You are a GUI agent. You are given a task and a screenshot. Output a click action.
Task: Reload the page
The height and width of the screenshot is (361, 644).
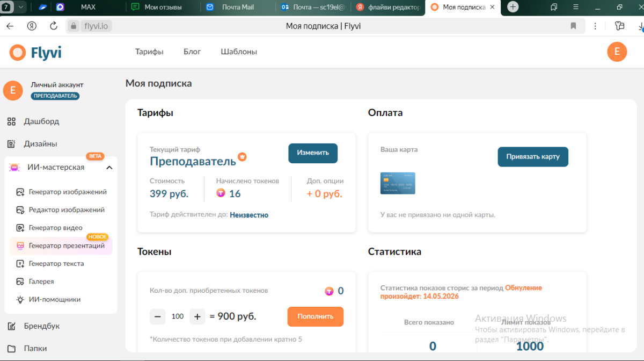[53, 26]
